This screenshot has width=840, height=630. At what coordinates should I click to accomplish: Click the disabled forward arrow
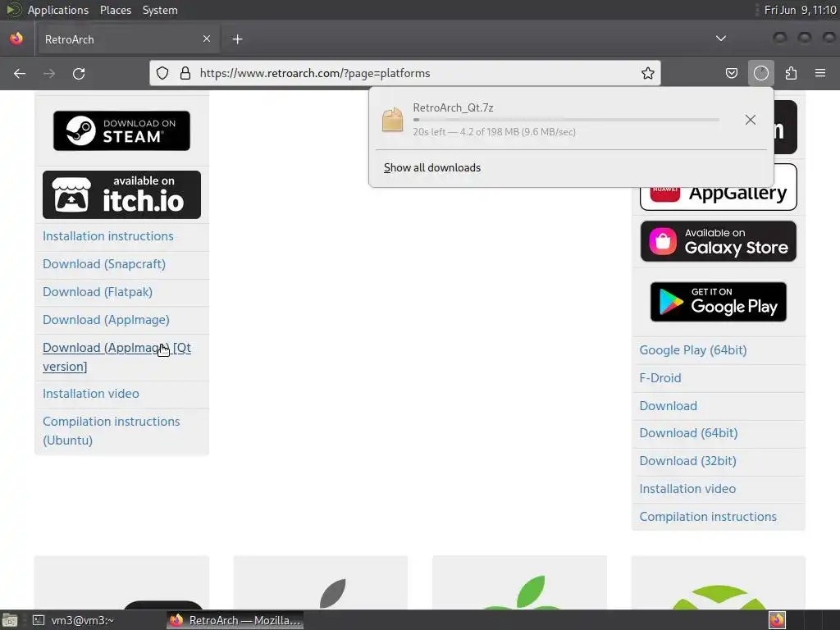[49, 73]
